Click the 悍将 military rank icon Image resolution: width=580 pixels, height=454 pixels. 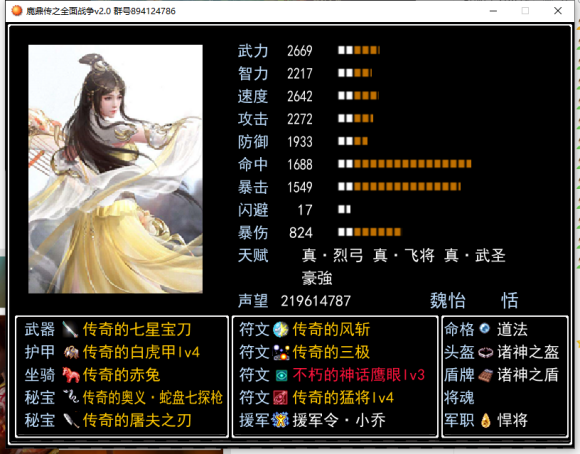point(486,421)
